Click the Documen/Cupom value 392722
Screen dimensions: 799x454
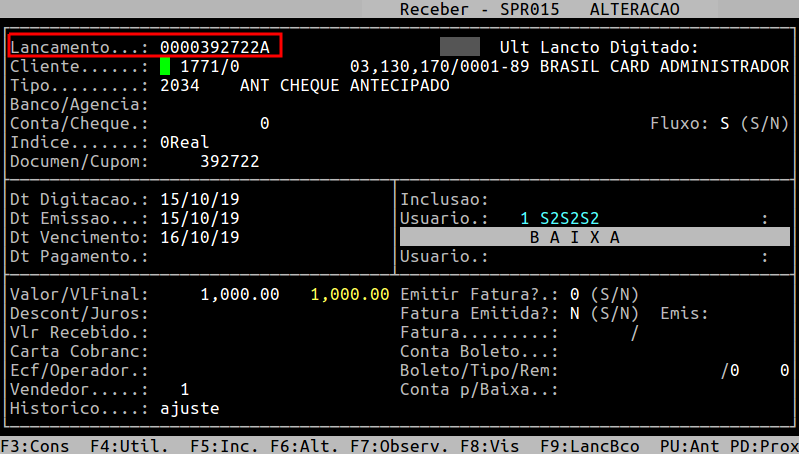pos(230,161)
